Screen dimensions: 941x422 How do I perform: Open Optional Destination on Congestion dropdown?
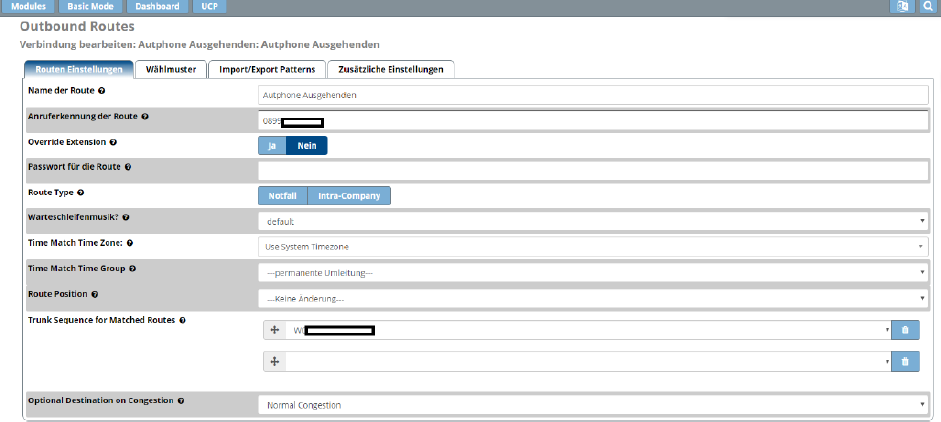pos(593,405)
